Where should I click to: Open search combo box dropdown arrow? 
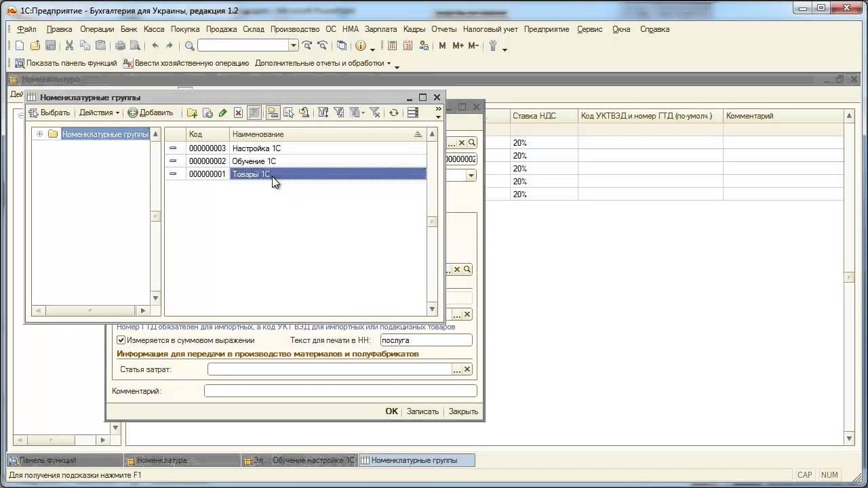click(294, 45)
